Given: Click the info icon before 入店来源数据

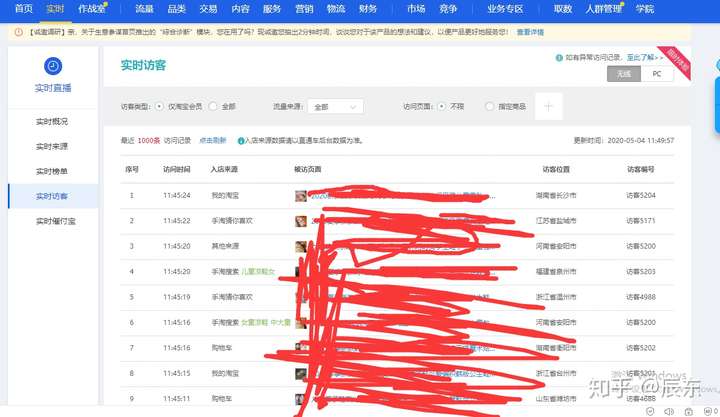Looking at the screenshot, I should (x=241, y=141).
